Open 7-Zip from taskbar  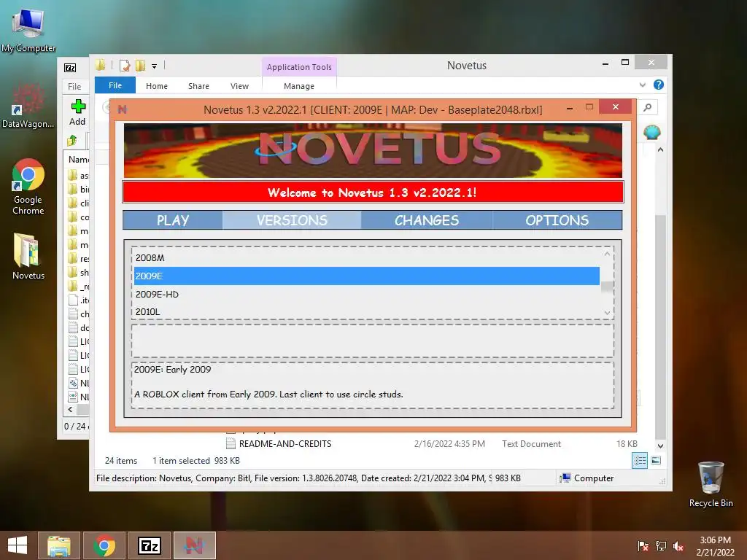(150, 545)
